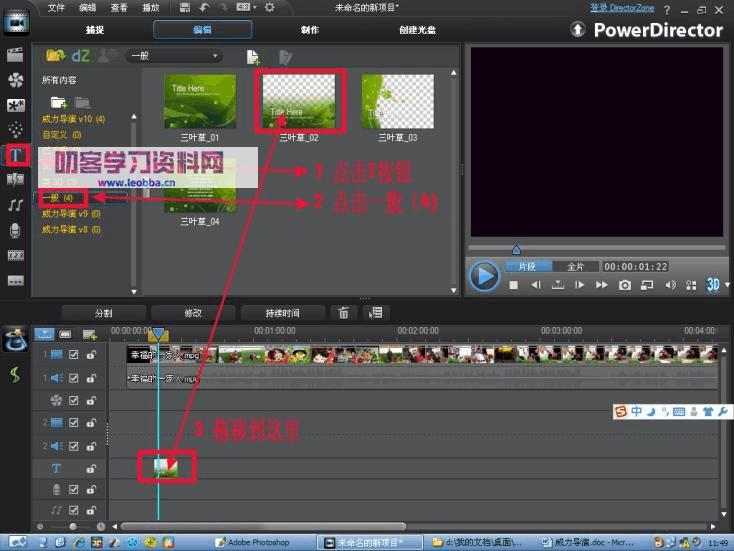Click the preview seek slider handle
Image resolution: width=734 pixels, height=551 pixels.
click(x=516, y=250)
